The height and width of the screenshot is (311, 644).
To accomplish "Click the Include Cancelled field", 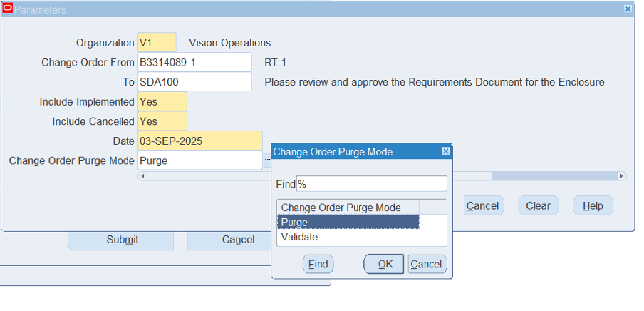I will 162,121.
